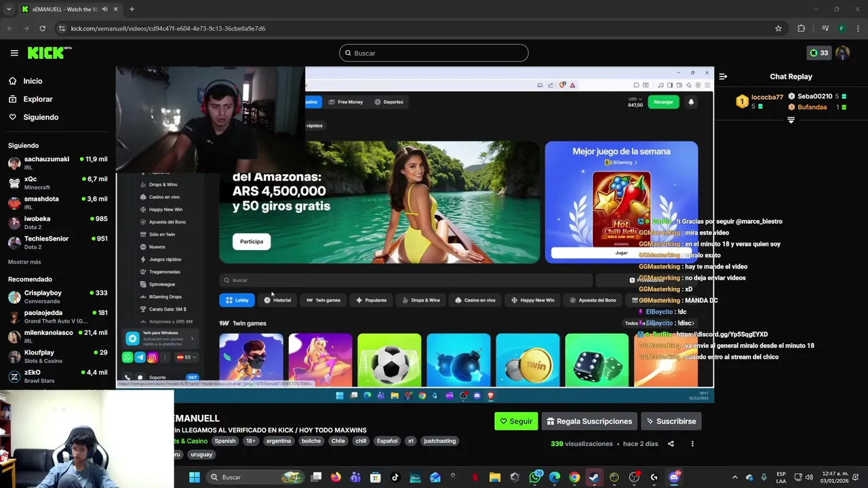Open the 33 points balance button
The width and height of the screenshot is (868, 488).
[818, 53]
